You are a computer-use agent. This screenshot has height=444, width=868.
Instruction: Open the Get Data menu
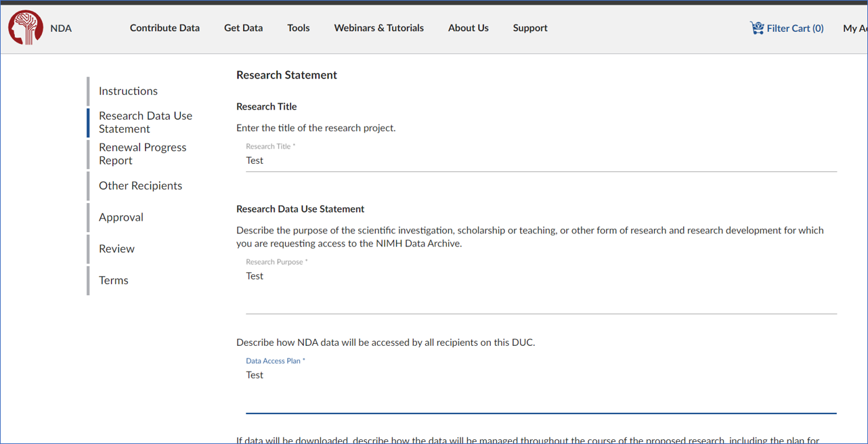[x=243, y=28]
